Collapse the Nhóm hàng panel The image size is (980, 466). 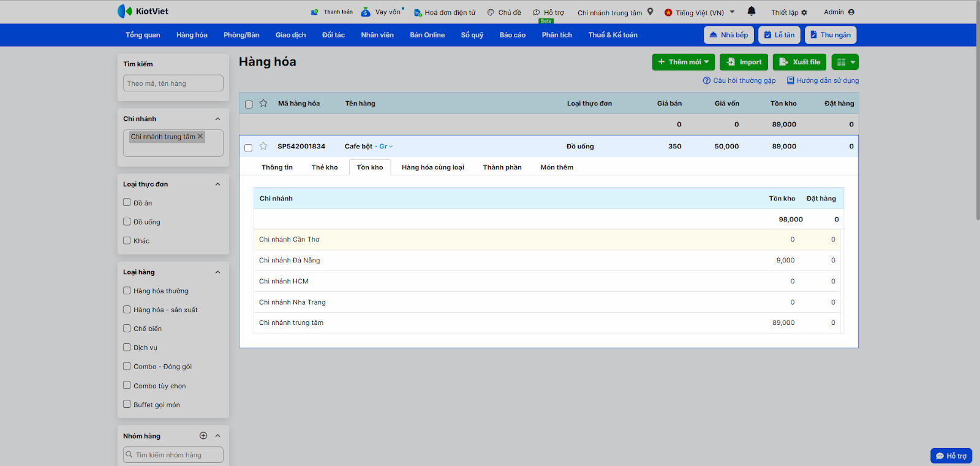click(x=217, y=436)
